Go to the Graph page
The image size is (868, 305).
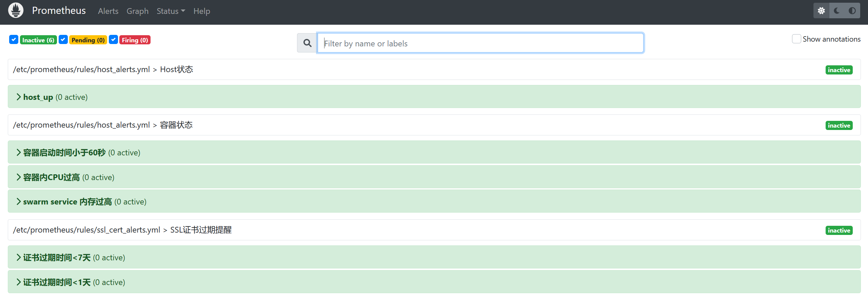(137, 11)
